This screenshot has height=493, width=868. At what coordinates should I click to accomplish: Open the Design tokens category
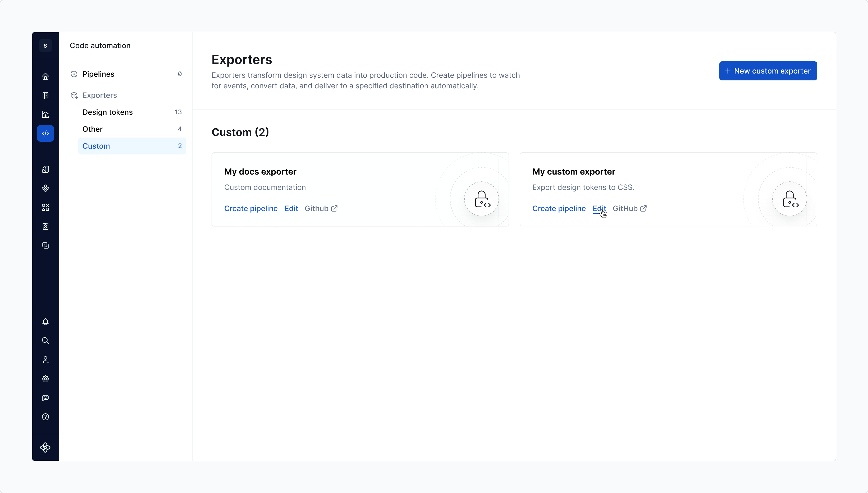pos(108,112)
